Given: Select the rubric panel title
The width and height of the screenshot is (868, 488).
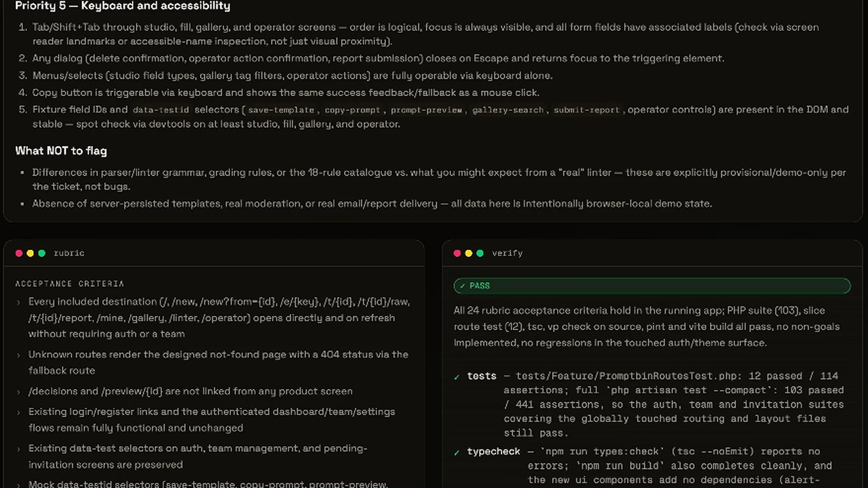Looking at the screenshot, I should [x=69, y=253].
